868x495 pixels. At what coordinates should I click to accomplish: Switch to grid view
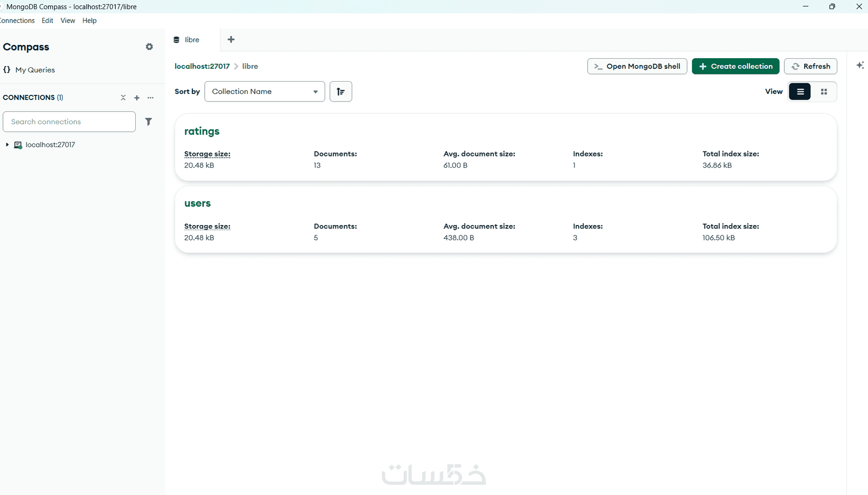click(x=824, y=92)
